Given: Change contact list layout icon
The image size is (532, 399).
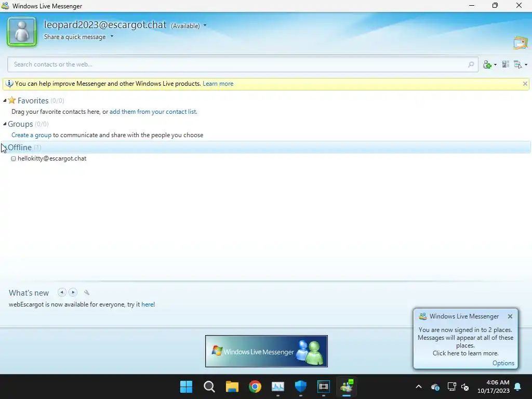Looking at the screenshot, I should (506, 64).
